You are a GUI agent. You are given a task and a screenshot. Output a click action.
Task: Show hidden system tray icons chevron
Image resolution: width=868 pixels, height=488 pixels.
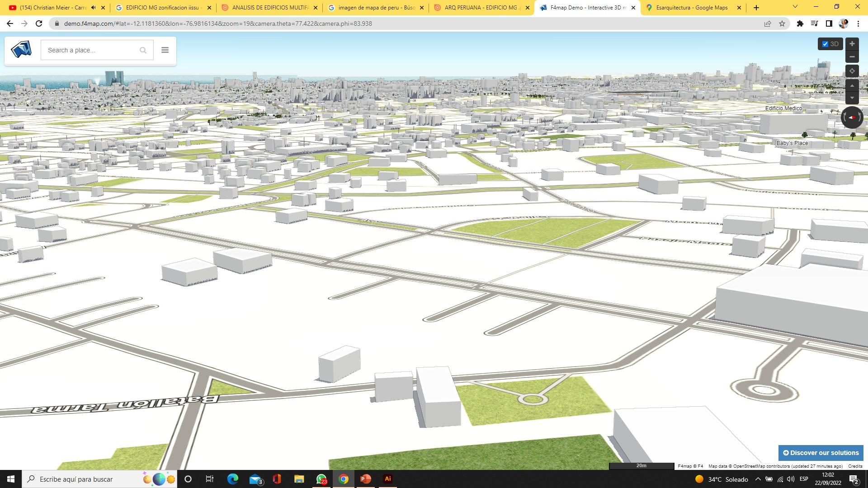758,479
